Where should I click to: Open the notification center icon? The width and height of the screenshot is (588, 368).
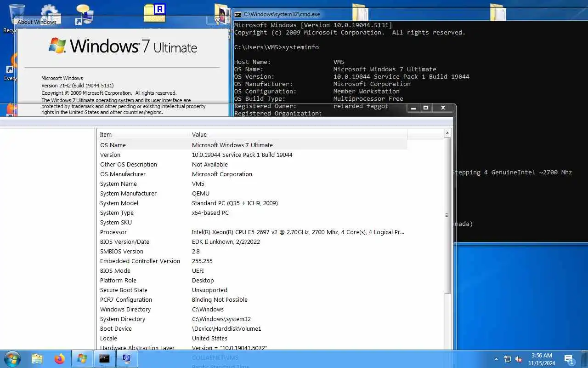coord(569,359)
